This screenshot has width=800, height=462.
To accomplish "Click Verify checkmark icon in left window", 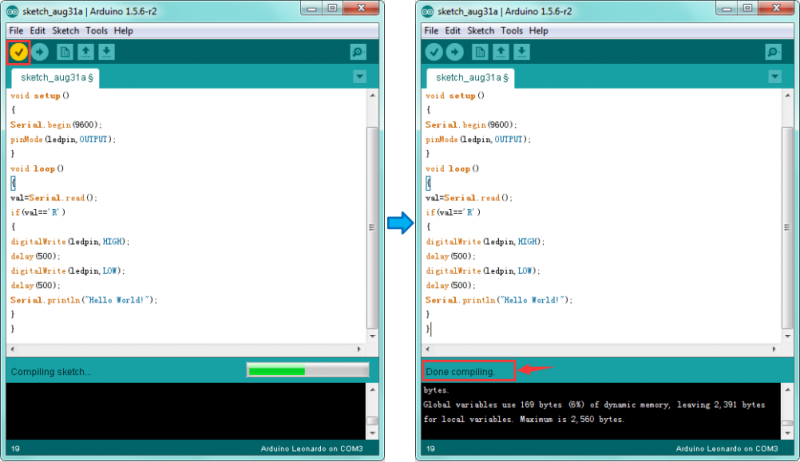I will point(18,52).
